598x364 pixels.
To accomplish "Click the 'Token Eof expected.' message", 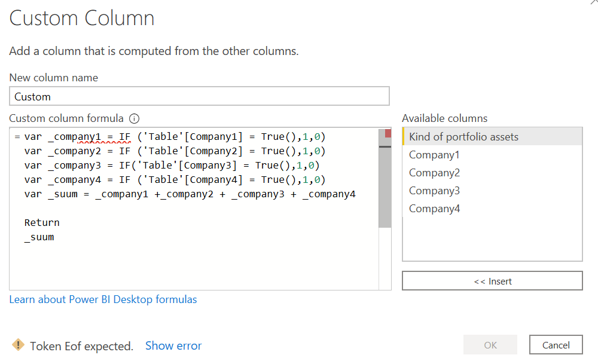I will [x=81, y=346].
